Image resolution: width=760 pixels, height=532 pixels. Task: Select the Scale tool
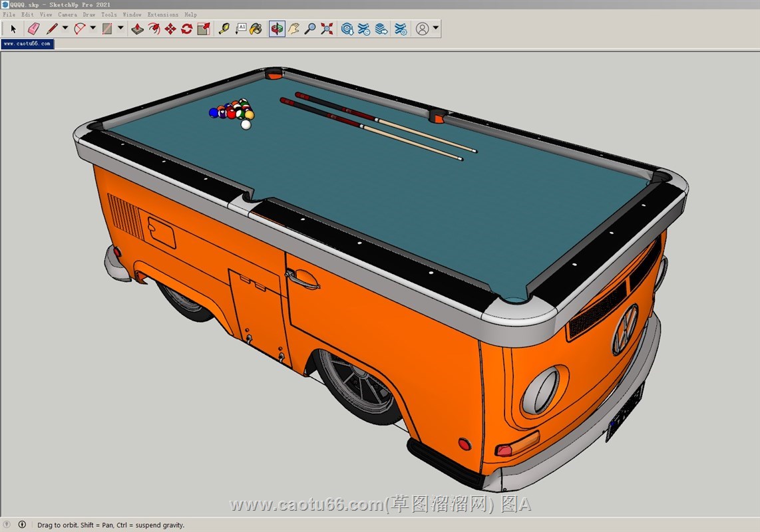tap(204, 29)
